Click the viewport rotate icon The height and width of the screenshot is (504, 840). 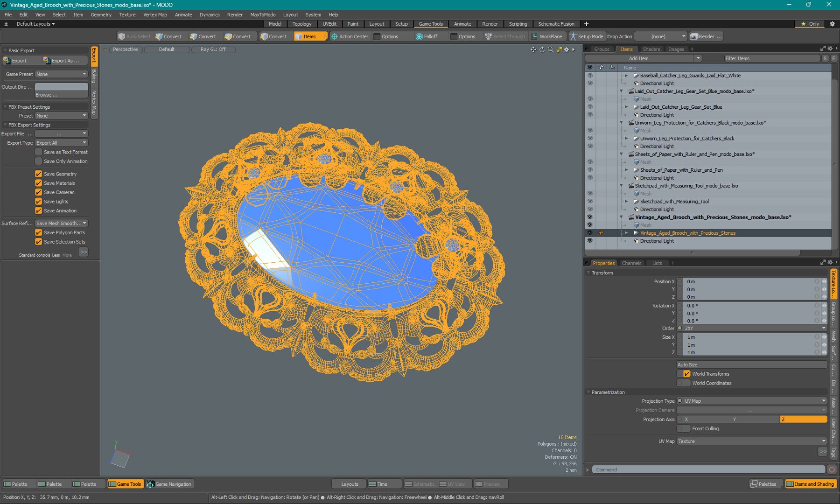tap(542, 49)
